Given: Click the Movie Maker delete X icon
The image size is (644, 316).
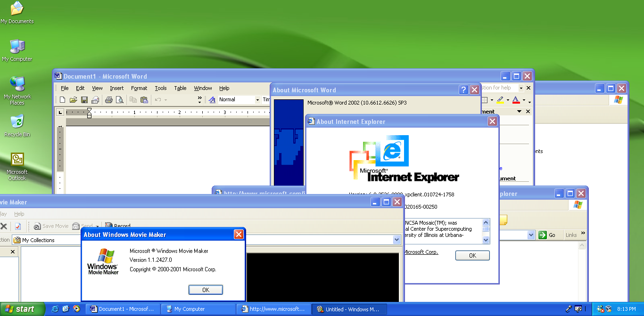Looking at the screenshot, I should click(4, 226).
